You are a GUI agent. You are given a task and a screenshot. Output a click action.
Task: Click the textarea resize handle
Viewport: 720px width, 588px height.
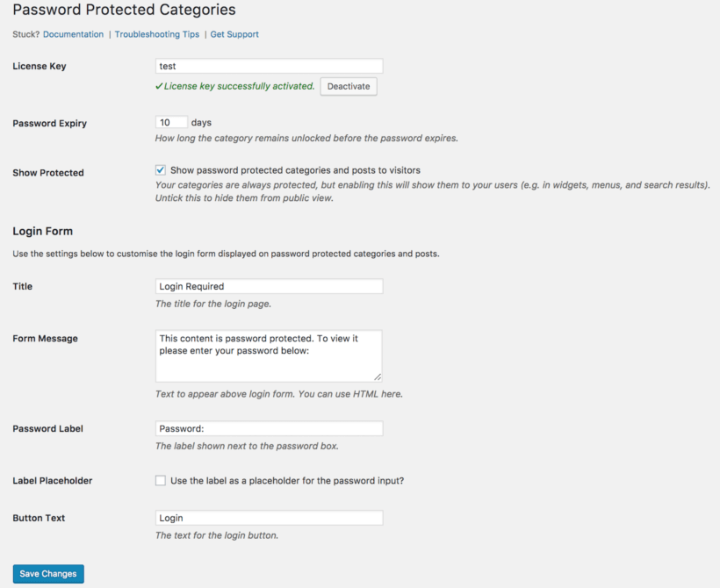click(378, 377)
